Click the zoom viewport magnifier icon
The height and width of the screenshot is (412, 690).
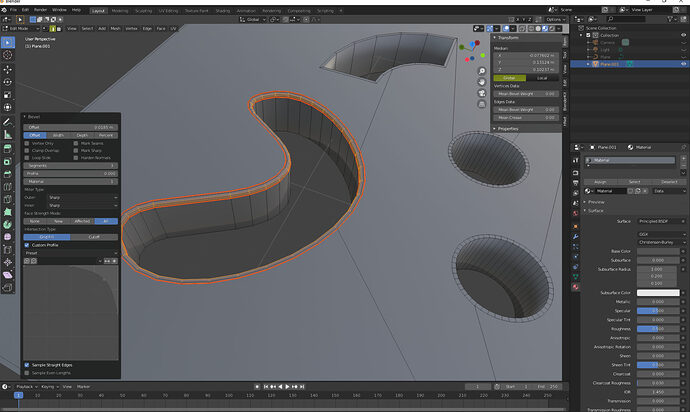pos(482,71)
